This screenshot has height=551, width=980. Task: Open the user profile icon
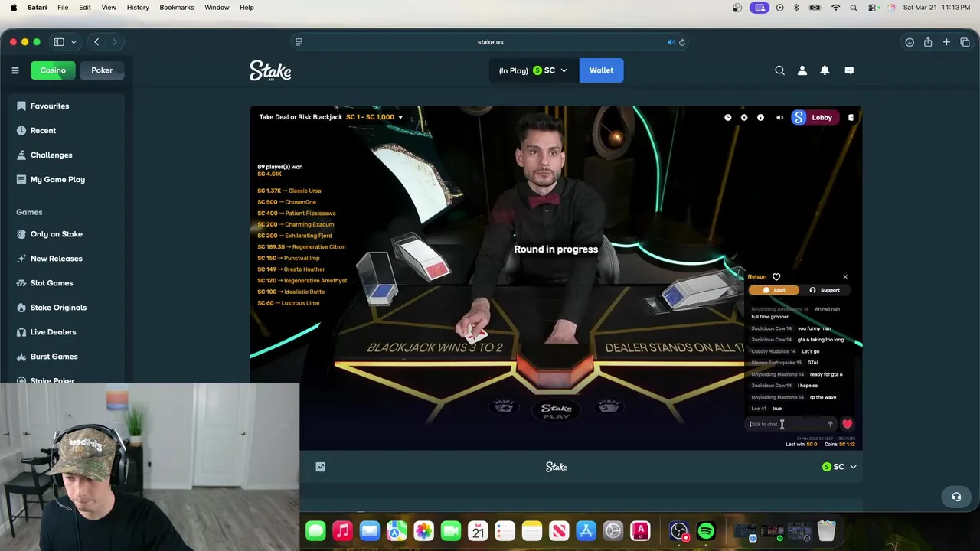coord(802,70)
